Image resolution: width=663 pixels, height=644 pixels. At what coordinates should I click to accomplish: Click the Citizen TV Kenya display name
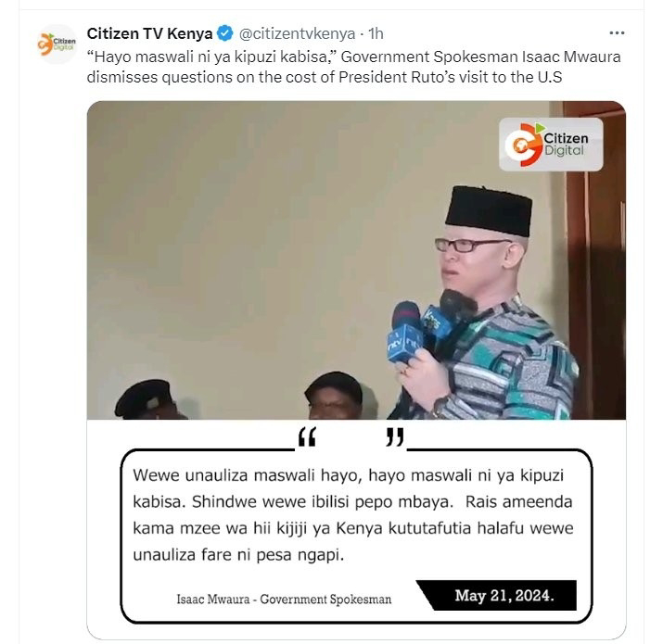(x=149, y=33)
